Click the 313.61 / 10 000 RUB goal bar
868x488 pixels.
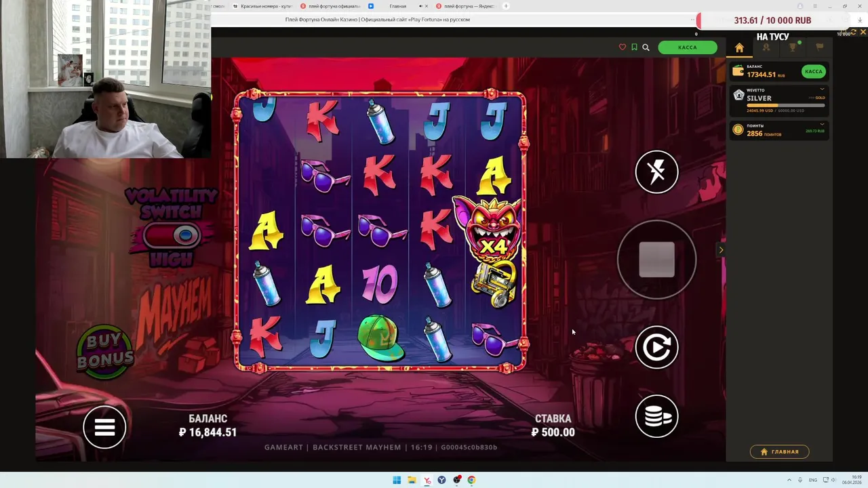[x=772, y=20]
